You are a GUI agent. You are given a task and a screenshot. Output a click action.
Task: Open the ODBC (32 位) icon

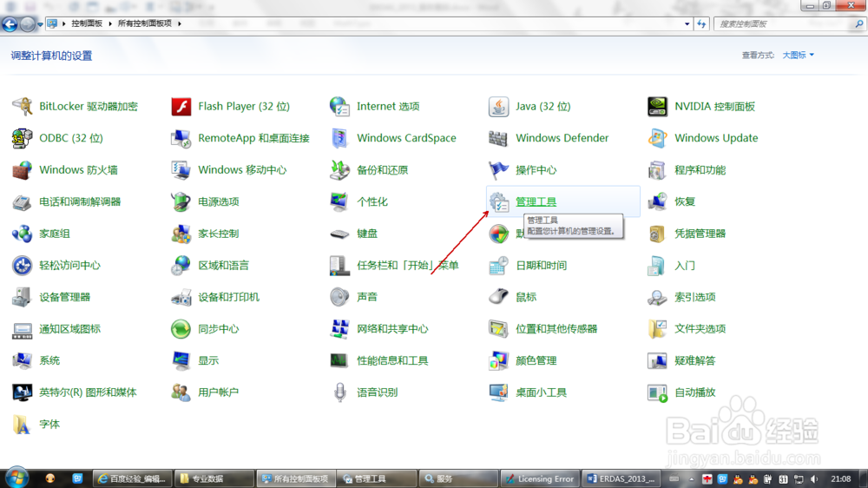coord(23,138)
